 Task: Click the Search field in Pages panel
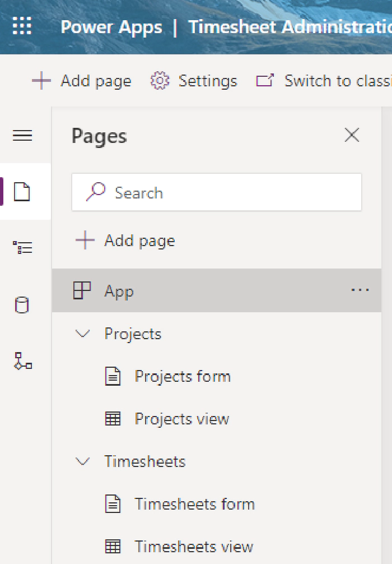(x=217, y=192)
